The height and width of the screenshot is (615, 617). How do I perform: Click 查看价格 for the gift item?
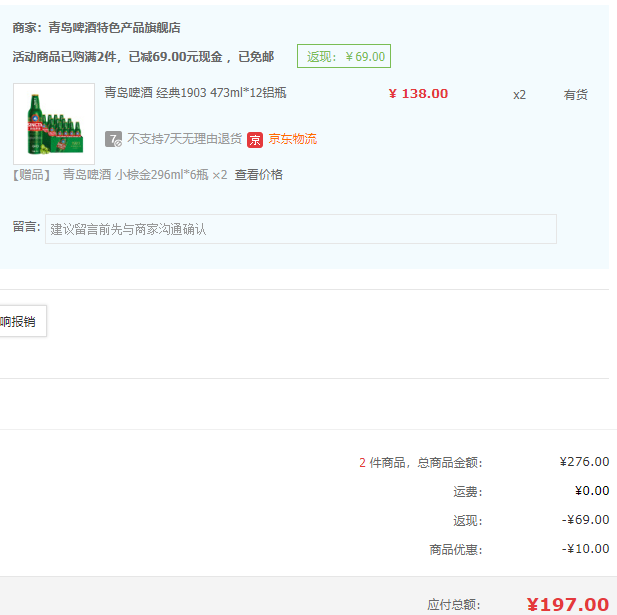[259, 174]
